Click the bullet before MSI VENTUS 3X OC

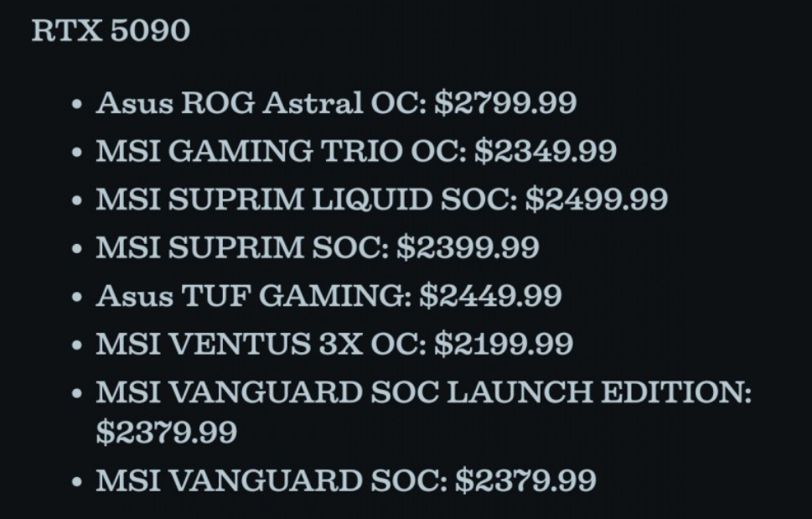pos(78,345)
